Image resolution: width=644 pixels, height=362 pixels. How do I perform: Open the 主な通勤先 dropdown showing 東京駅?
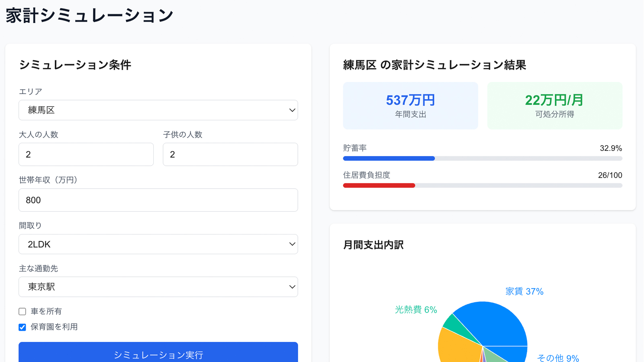click(x=158, y=287)
